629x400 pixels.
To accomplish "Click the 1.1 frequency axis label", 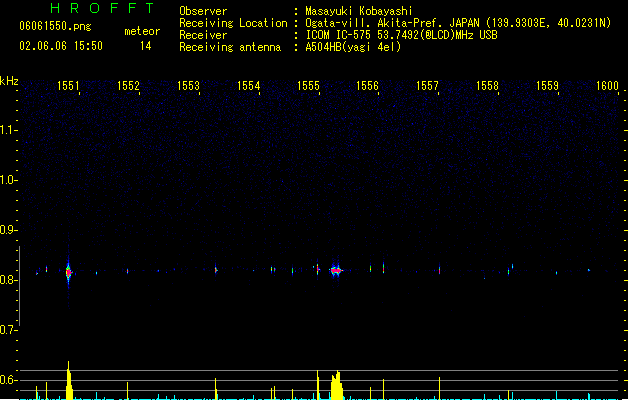I will click(8, 130).
